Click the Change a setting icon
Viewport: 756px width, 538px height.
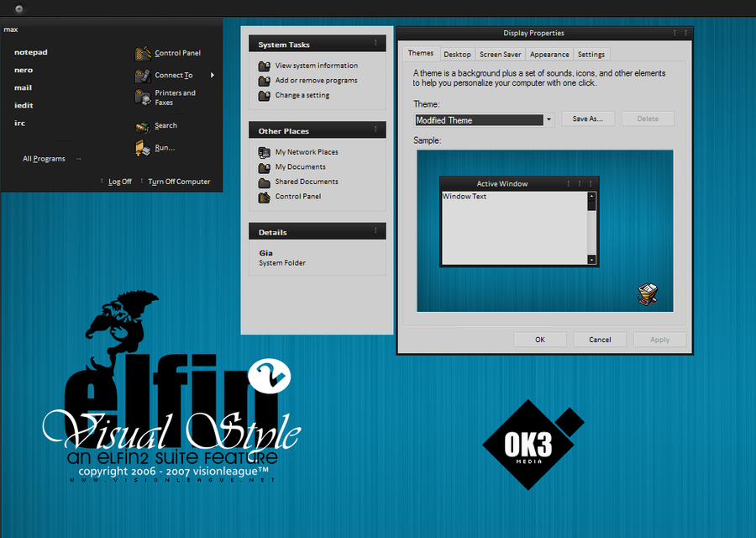265,96
